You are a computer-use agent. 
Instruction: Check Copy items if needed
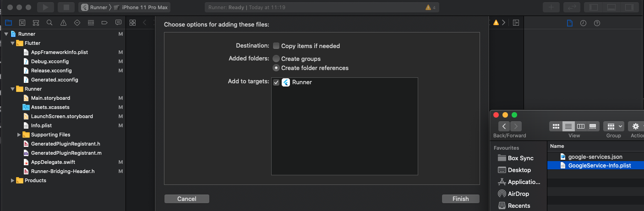(276, 46)
